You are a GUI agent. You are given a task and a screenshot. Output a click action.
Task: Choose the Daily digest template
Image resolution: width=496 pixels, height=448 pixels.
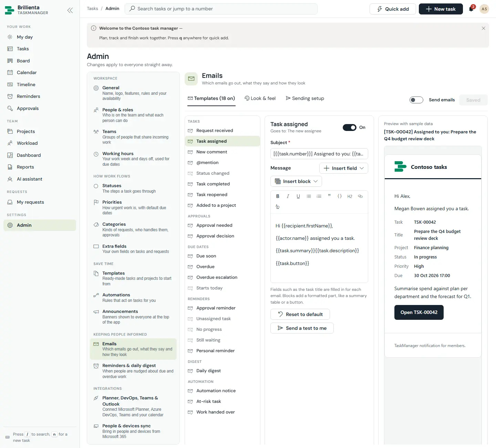coord(223,371)
